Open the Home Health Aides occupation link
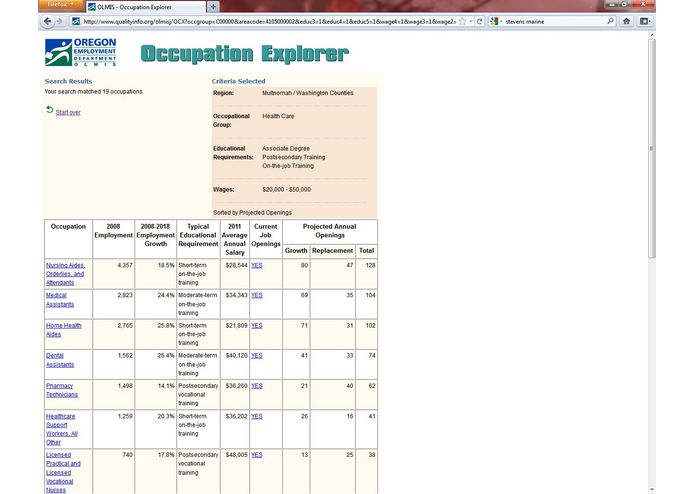The image size is (695, 494). (63, 330)
